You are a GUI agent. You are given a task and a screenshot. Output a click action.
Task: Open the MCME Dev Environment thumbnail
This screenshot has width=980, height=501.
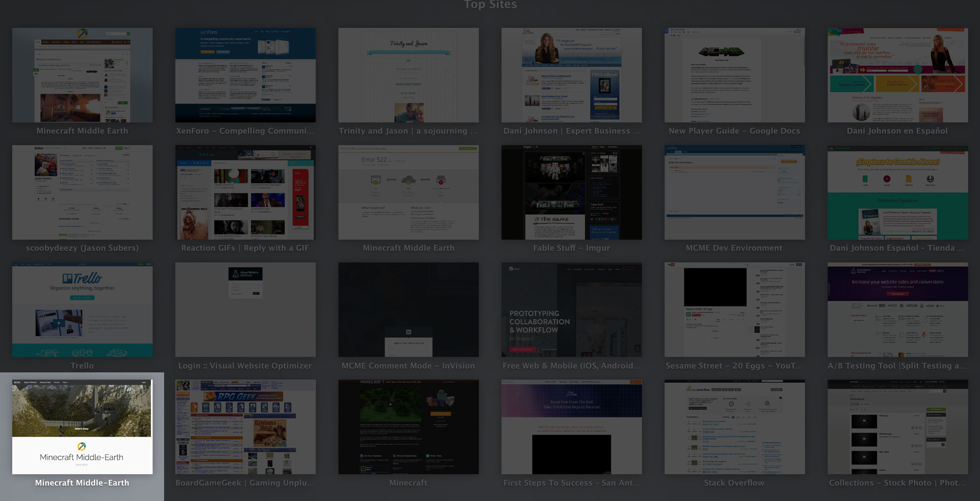tap(735, 193)
